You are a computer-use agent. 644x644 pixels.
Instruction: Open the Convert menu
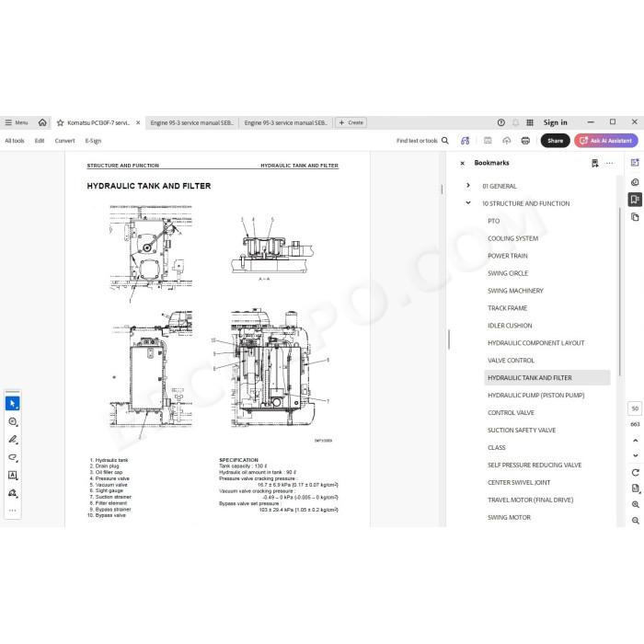pyautogui.click(x=65, y=141)
